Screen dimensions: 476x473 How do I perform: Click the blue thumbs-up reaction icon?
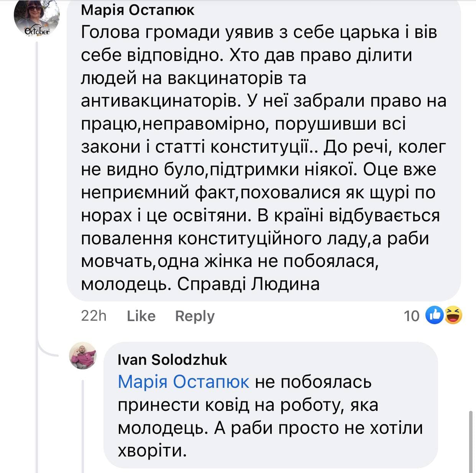[x=435, y=315]
